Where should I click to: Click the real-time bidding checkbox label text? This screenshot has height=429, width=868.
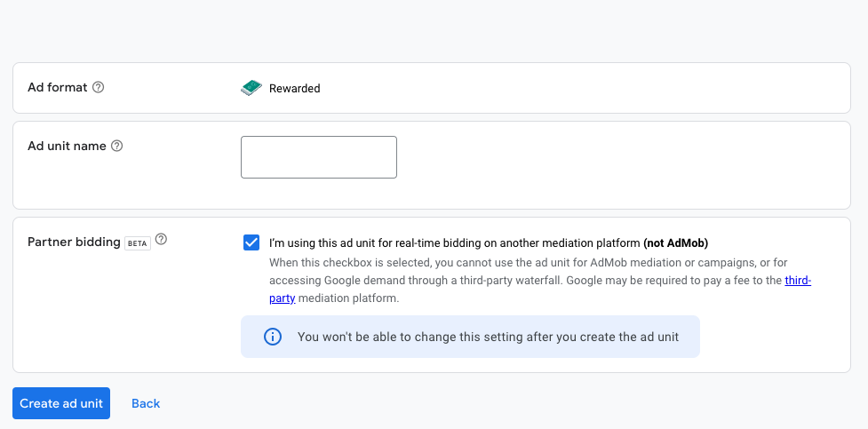coord(453,242)
